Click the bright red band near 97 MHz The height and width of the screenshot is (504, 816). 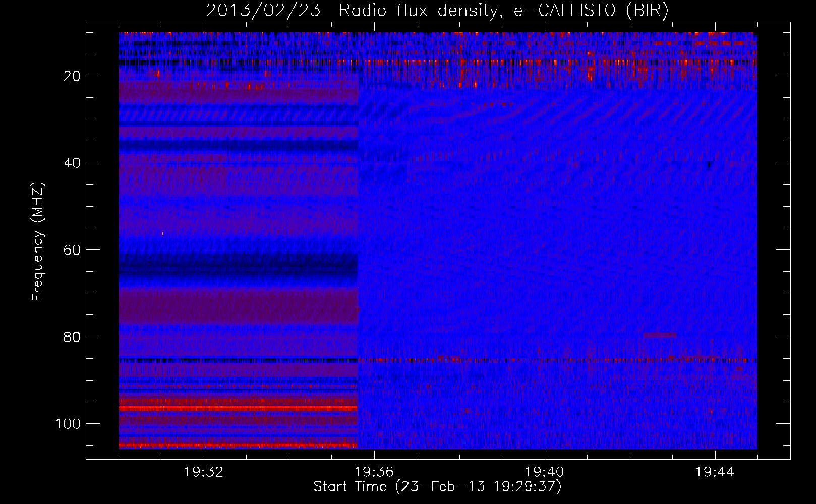click(x=238, y=408)
